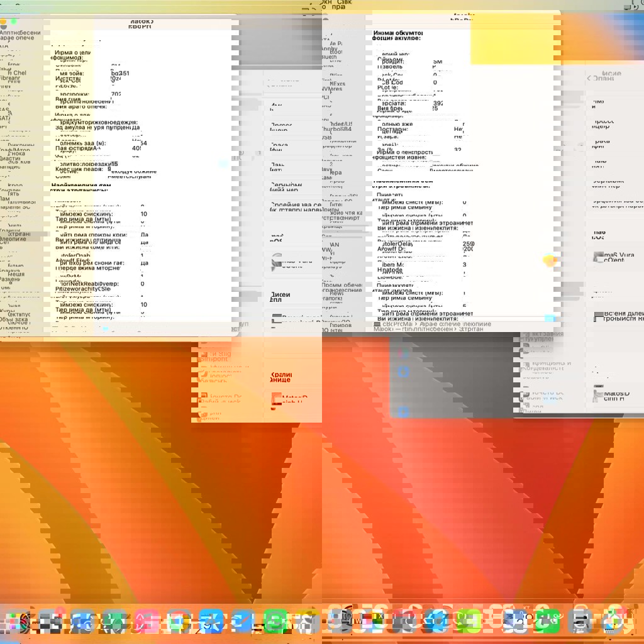Click the yellow indicator beside macOS Ventura row
The height and width of the screenshot is (644, 644).
point(550,259)
